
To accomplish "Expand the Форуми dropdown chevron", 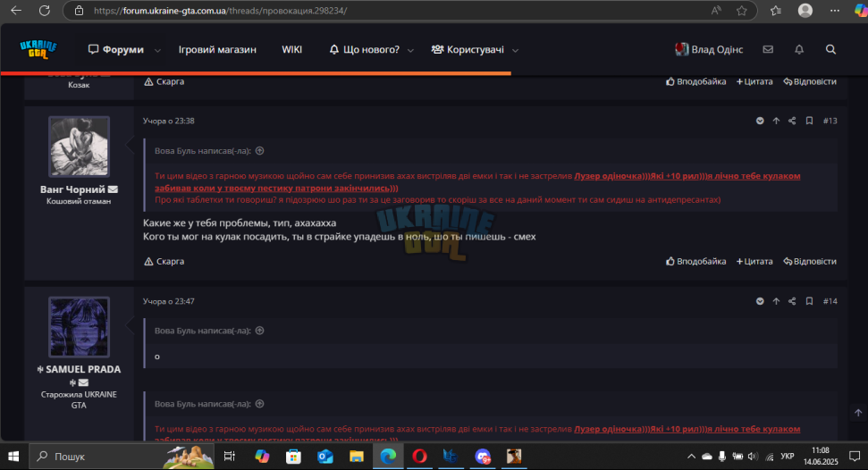I will click(157, 50).
